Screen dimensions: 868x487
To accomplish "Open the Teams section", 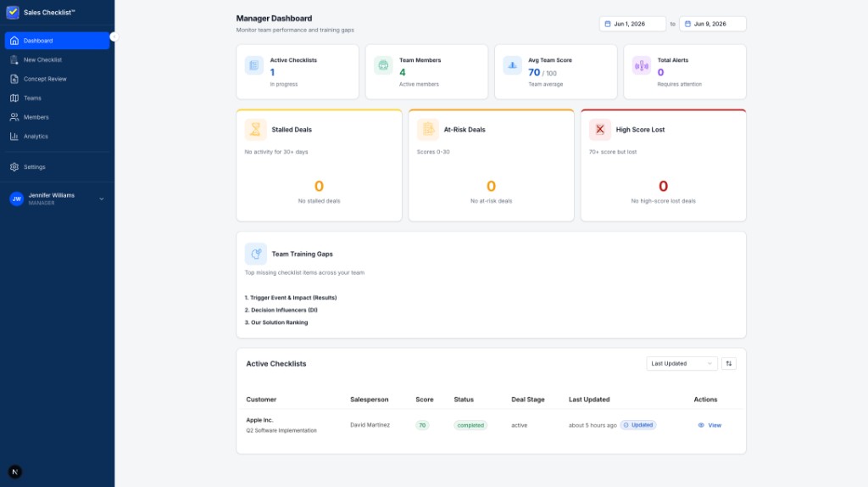I will tap(57, 98).
